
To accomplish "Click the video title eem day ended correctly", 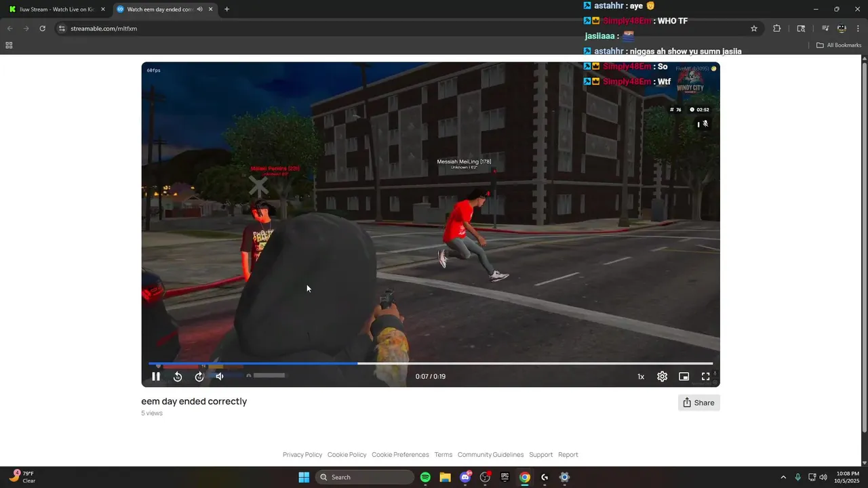I will [x=194, y=401].
